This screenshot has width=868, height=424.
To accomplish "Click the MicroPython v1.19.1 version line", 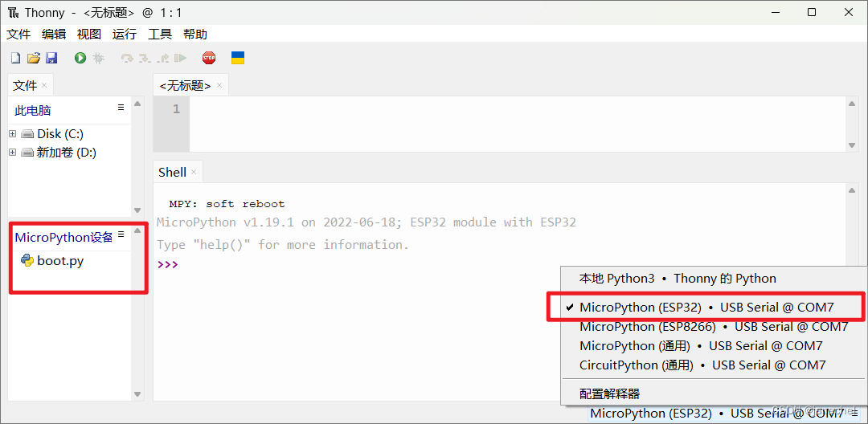I will 366,222.
